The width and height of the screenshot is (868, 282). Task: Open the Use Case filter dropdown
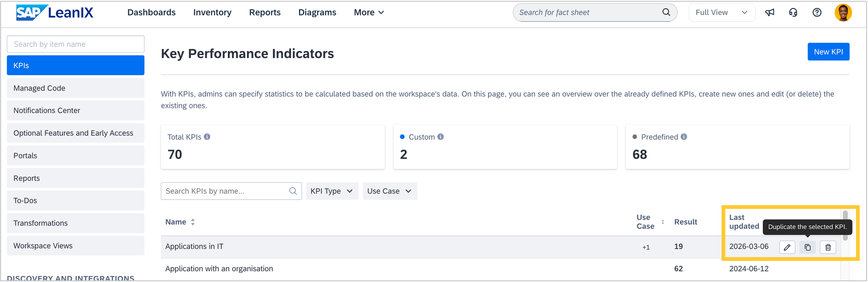(x=389, y=191)
